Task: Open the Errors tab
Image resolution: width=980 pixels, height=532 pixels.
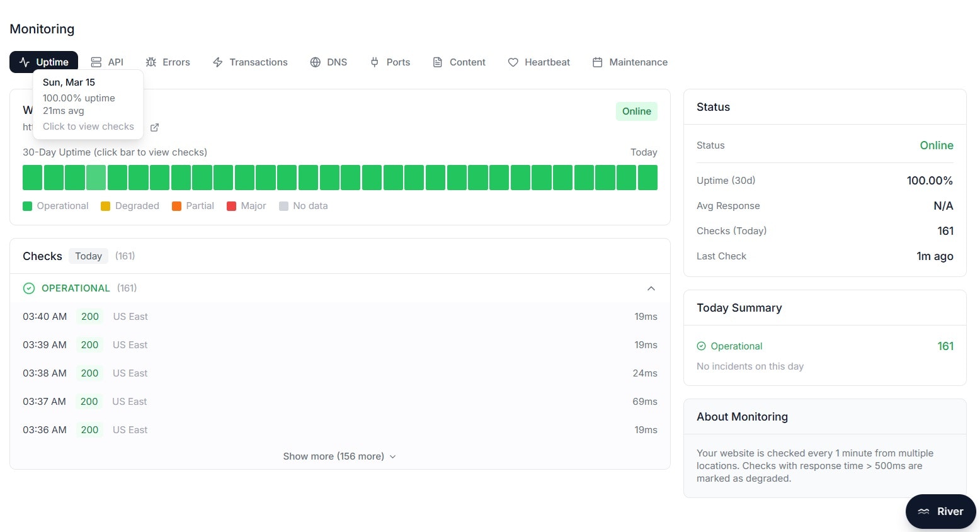Action: click(x=168, y=62)
